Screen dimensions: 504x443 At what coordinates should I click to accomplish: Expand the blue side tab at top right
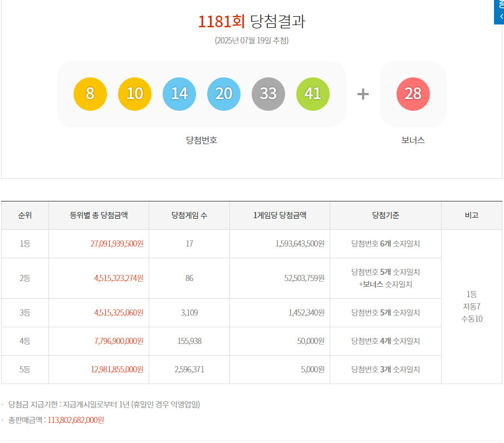click(x=499, y=12)
